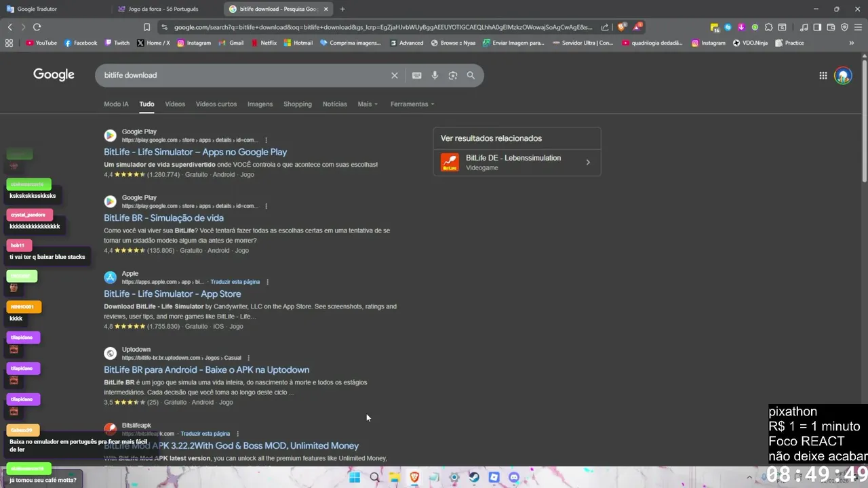Viewport: 868px width, 488px height.
Task: Open Brave Rewards triangle icon
Action: pos(637,27)
